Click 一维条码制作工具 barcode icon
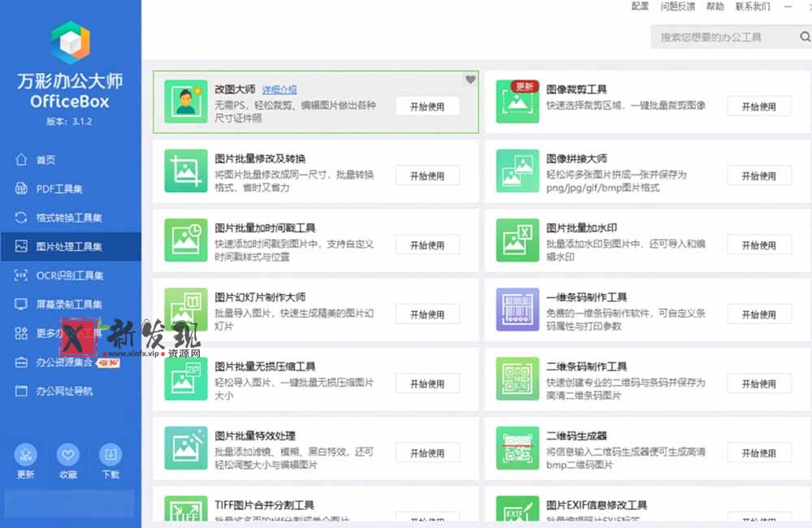The width and height of the screenshot is (812, 528). 517,309
